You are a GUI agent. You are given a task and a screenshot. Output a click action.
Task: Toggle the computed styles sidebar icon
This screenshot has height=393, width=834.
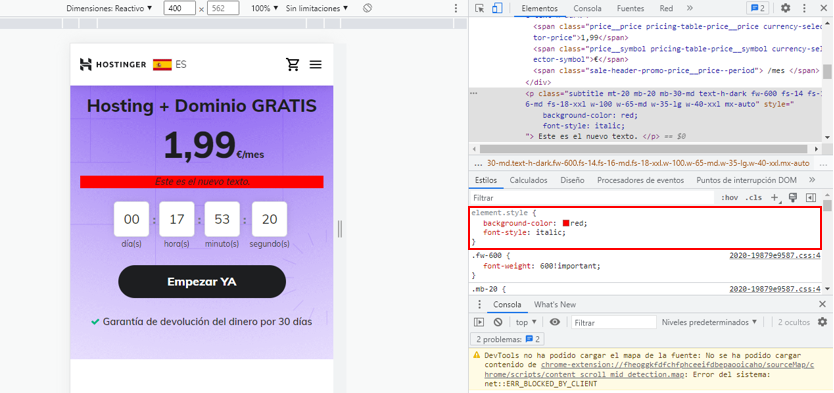pyautogui.click(x=811, y=198)
